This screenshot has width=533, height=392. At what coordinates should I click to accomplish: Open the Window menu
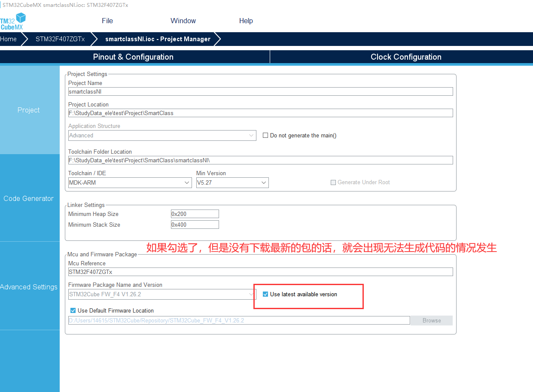pos(183,21)
